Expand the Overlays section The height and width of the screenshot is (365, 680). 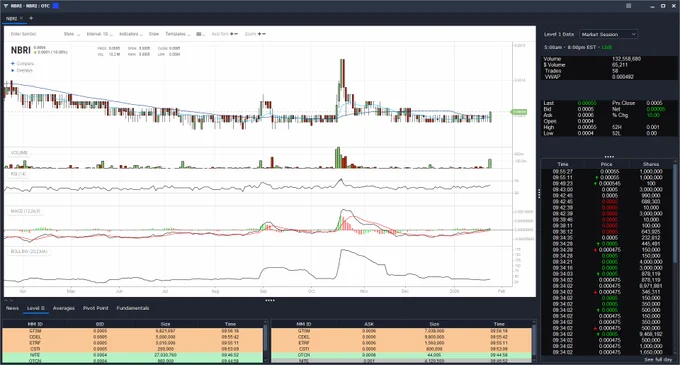(x=22, y=70)
